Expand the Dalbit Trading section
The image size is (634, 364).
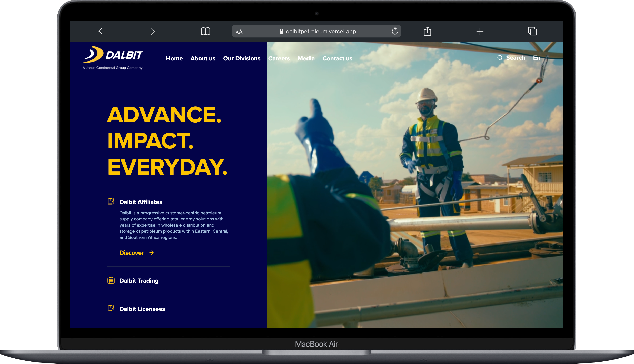[x=169, y=281]
